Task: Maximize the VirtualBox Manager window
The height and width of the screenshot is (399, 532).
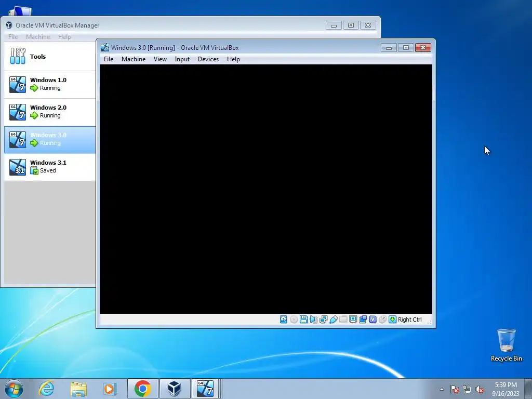Action: [x=351, y=25]
